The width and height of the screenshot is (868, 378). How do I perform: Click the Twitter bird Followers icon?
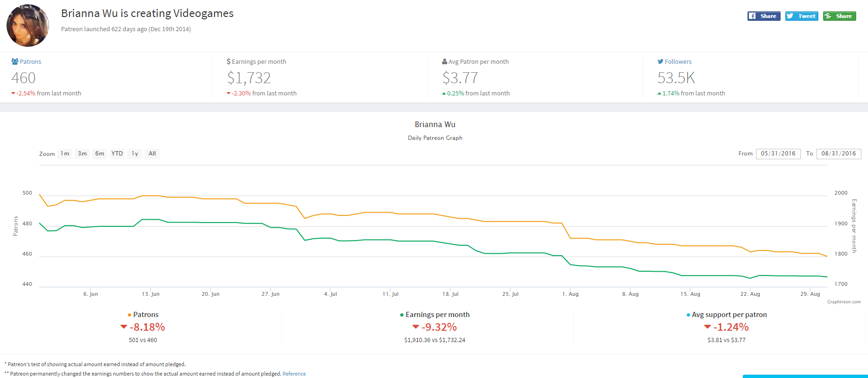[661, 61]
